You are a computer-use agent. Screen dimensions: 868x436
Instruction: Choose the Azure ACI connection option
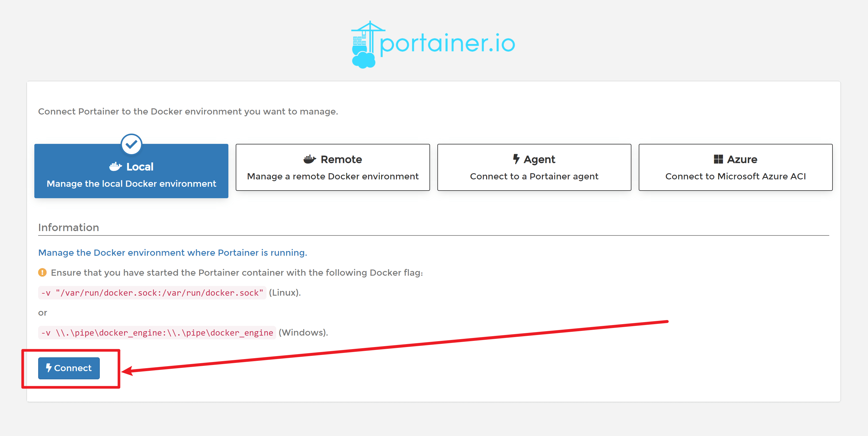point(735,167)
